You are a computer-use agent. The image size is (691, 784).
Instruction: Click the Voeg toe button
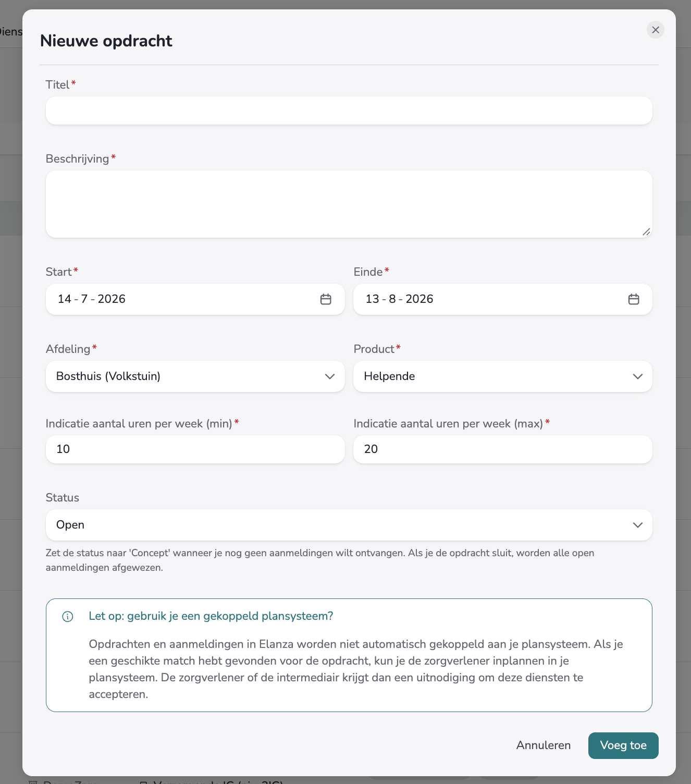623,745
